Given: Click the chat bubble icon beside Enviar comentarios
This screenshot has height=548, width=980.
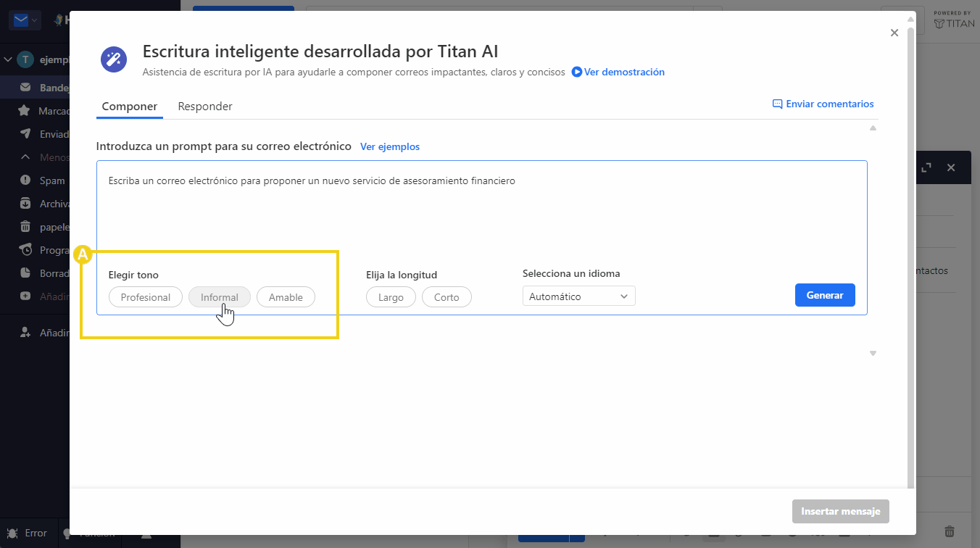Looking at the screenshot, I should 778,104.
